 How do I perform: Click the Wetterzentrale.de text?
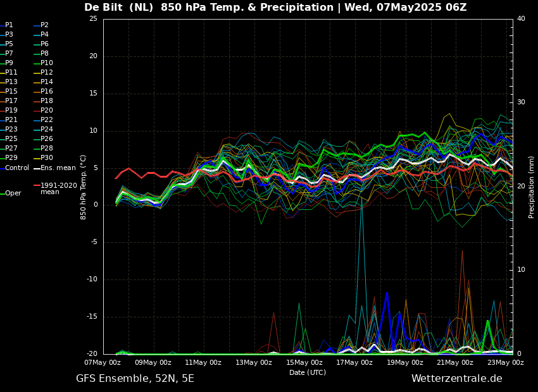[456, 379]
